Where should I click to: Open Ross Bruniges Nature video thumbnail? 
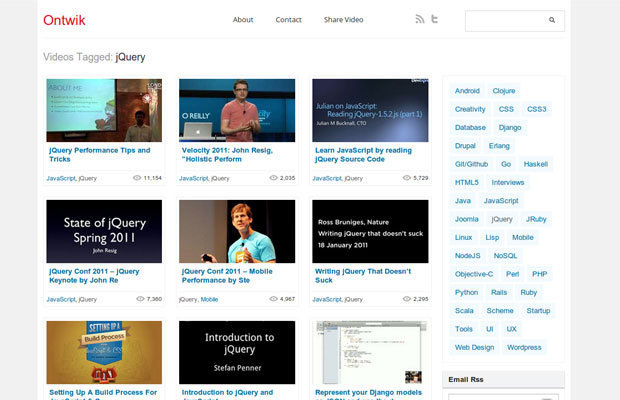tap(370, 231)
